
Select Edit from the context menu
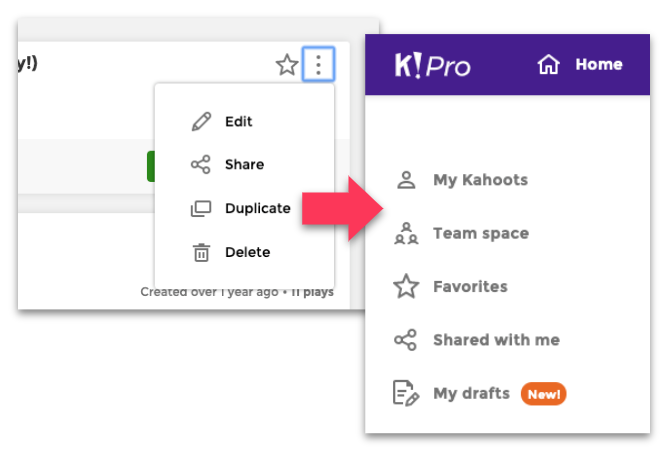pos(238,122)
